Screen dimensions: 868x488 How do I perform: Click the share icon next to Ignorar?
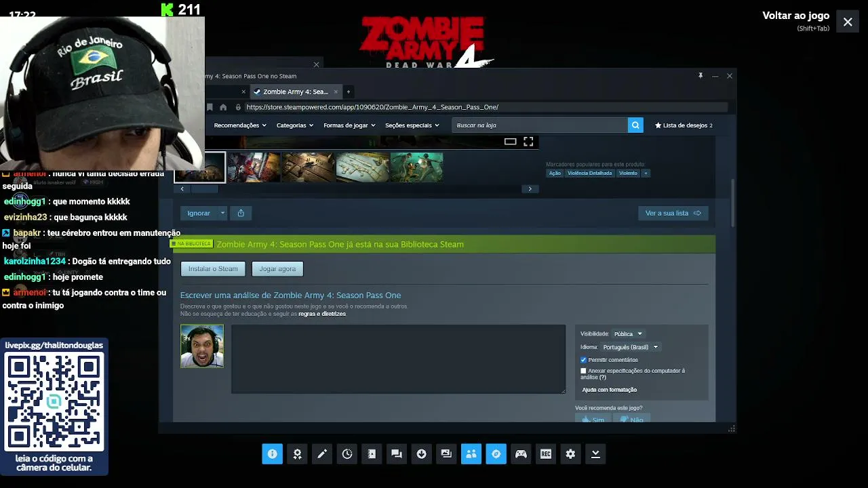[x=241, y=213]
